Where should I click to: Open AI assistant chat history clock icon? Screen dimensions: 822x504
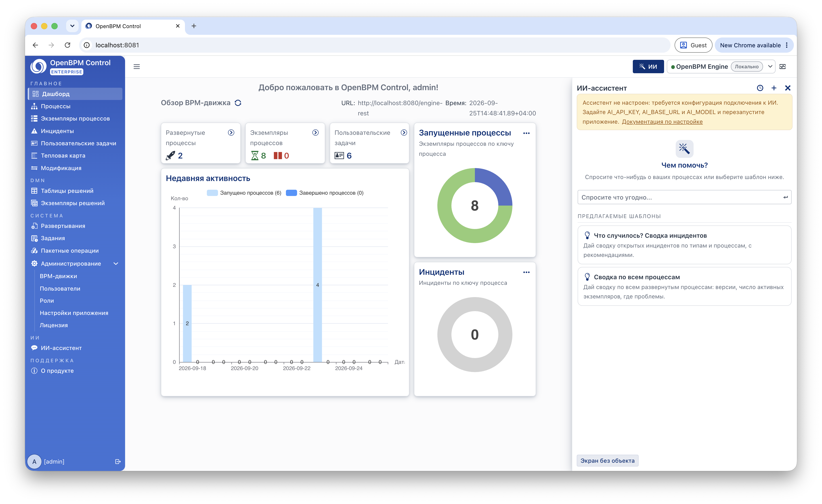click(760, 88)
